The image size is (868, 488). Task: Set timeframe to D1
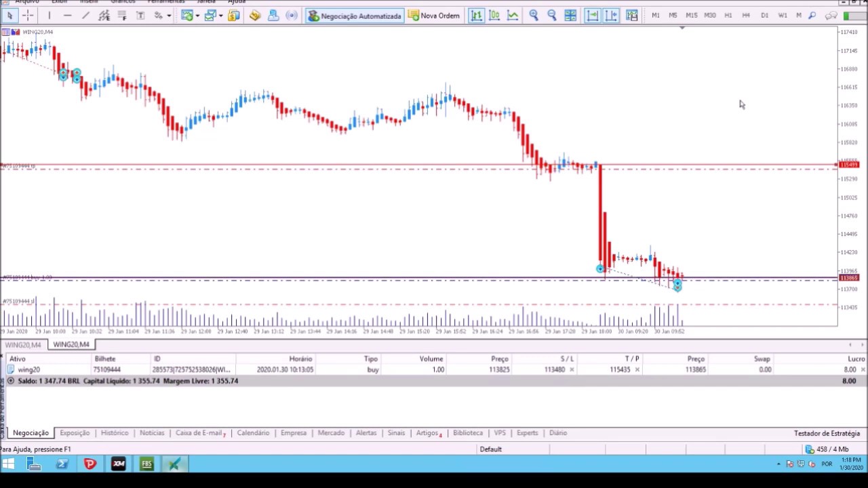764,15
